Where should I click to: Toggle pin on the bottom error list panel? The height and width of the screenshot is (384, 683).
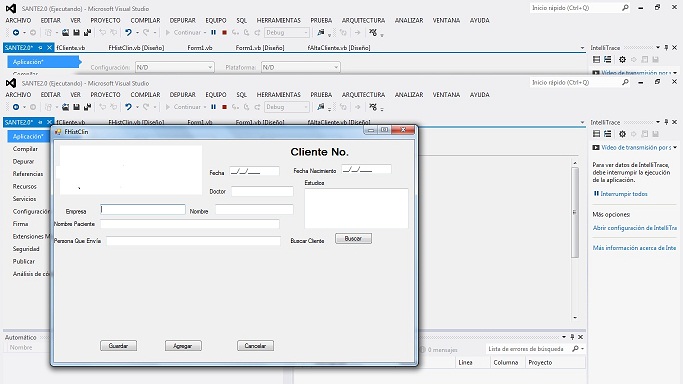[572, 337]
